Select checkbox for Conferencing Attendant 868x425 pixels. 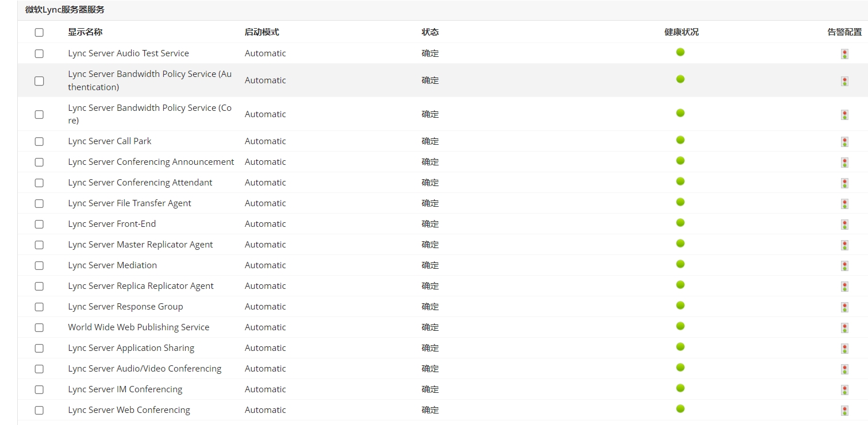[39, 183]
